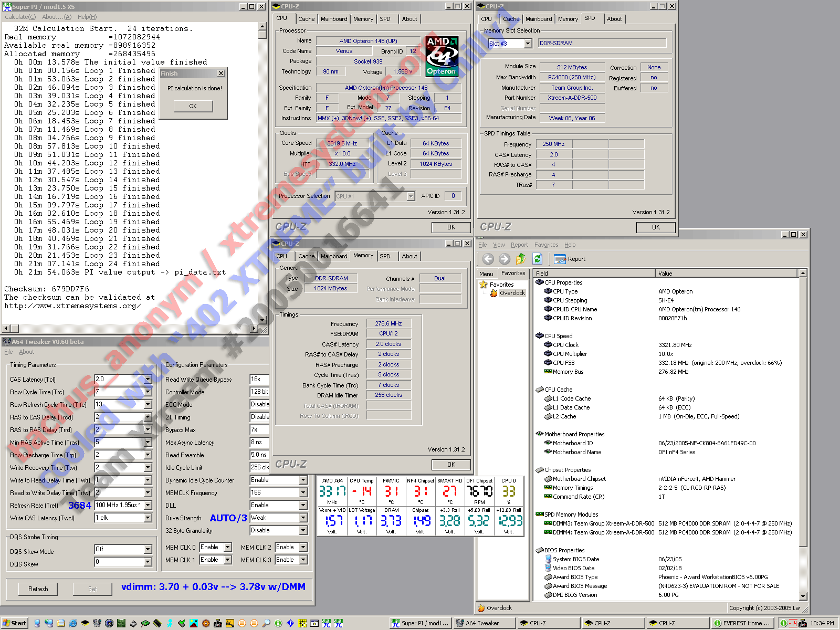Switch to Cache tab in CPU-Z SPD window
This screenshot has width=840, height=630.
coord(511,19)
